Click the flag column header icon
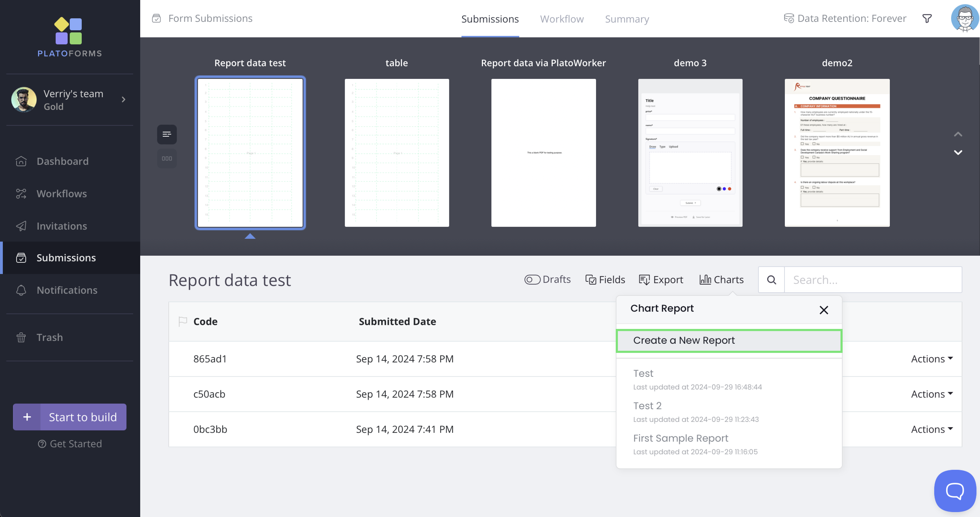Screen dimensions: 980x517 [x=183, y=321]
